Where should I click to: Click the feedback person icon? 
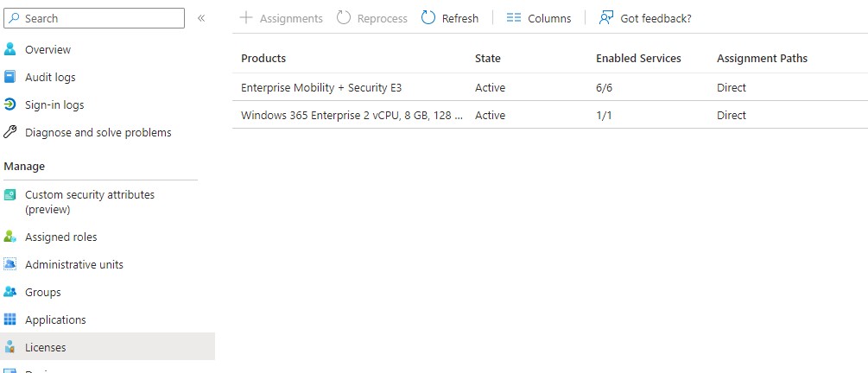(x=606, y=18)
